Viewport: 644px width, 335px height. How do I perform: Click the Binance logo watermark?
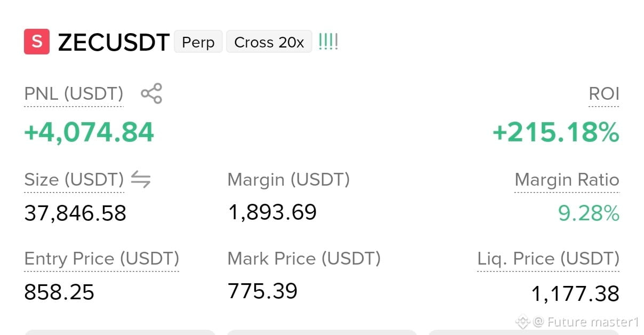[522, 322]
